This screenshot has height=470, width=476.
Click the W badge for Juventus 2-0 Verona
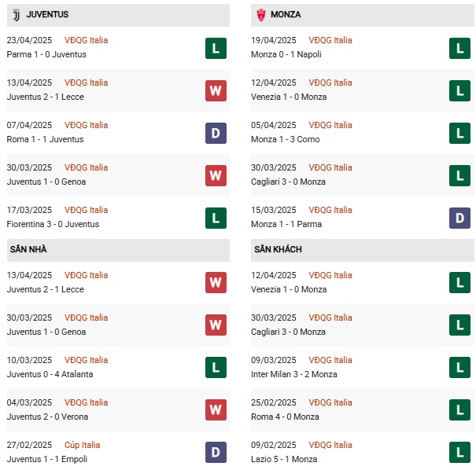tap(216, 410)
